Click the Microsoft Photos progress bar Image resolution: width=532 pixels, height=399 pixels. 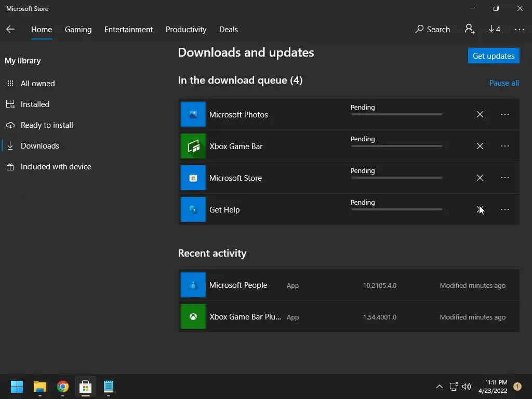(396, 114)
